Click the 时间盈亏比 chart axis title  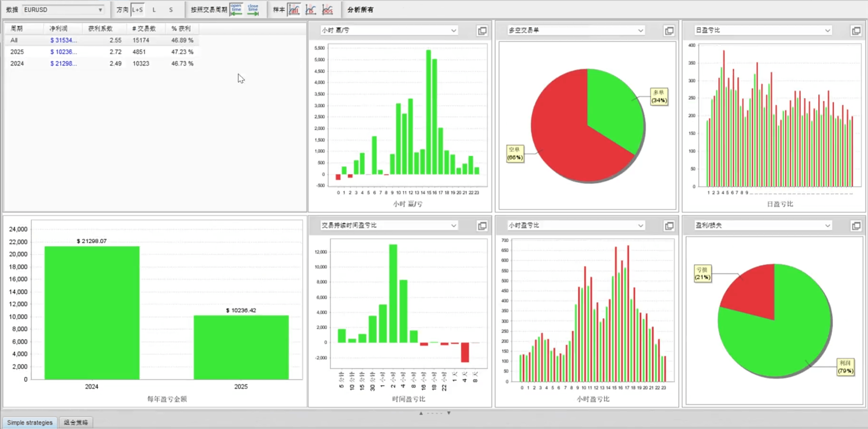click(409, 399)
